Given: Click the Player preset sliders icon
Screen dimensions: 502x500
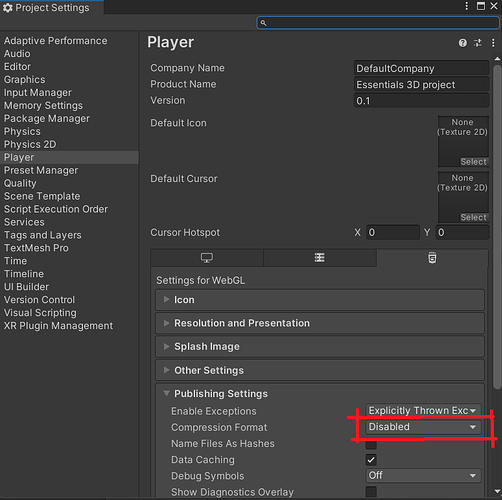Looking at the screenshot, I should (478, 43).
